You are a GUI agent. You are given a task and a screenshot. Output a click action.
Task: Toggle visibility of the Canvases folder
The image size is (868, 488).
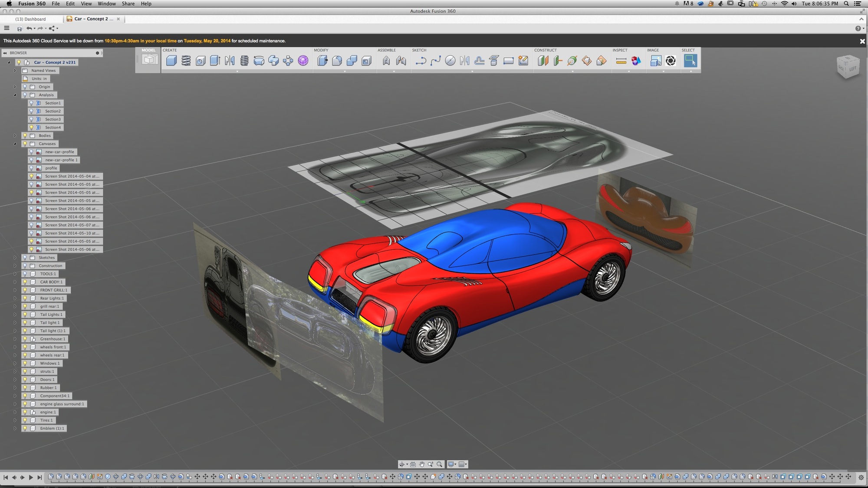[x=25, y=144]
